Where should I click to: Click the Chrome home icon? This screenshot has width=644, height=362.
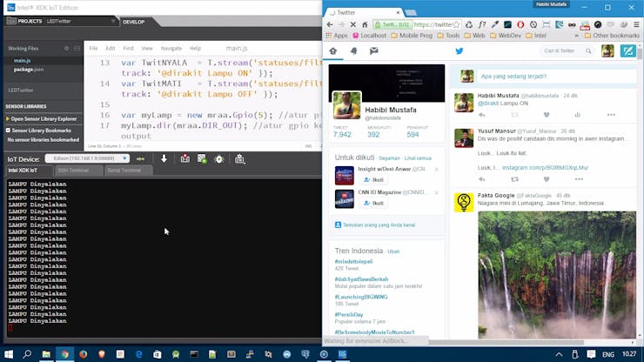(x=365, y=24)
